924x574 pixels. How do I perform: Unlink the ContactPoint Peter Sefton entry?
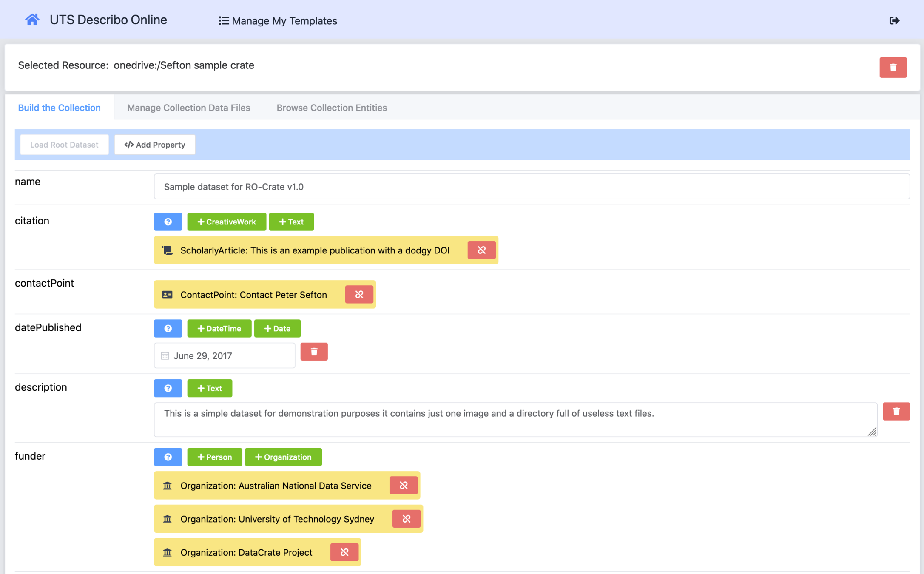click(359, 294)
